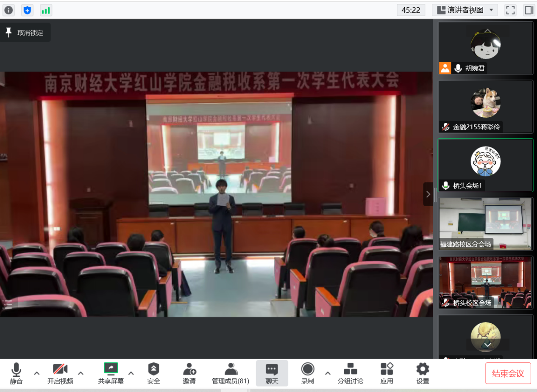Click 取消锁定 to unpin video

tap(25, 33)
